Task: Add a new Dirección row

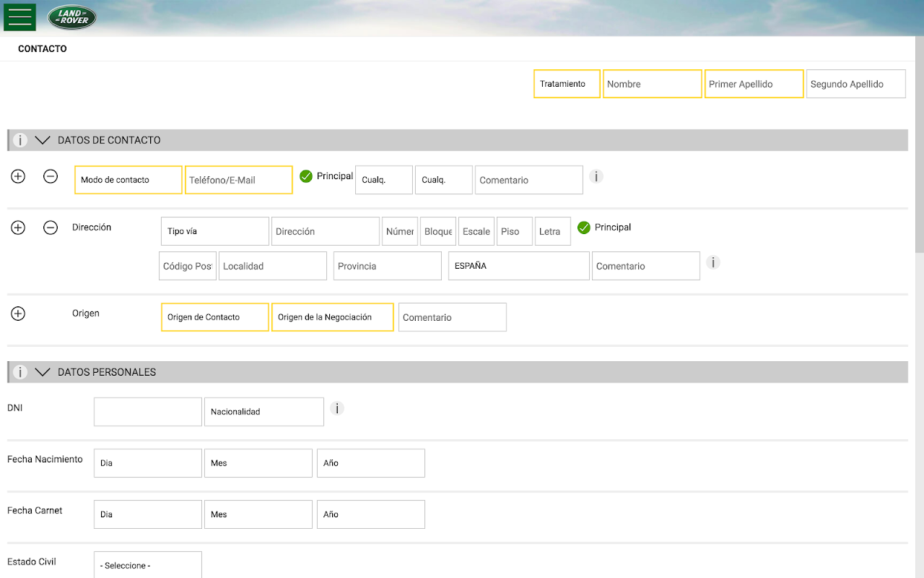Action: click(18, 228)
